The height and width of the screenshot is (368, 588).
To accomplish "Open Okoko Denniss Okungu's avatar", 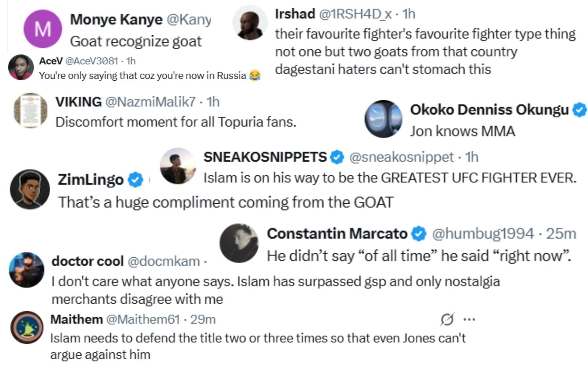I will pos(383,119).
